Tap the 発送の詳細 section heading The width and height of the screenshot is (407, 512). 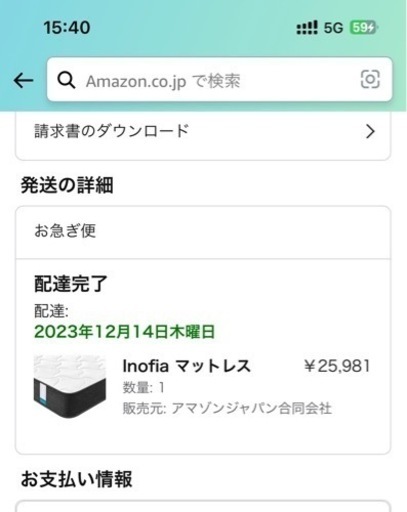click(x=67, y=185)
